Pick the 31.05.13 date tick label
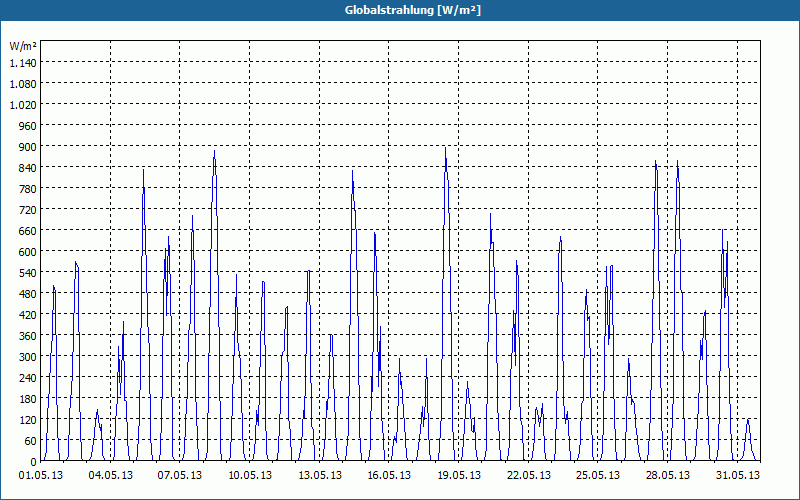 tap(738, 476)
